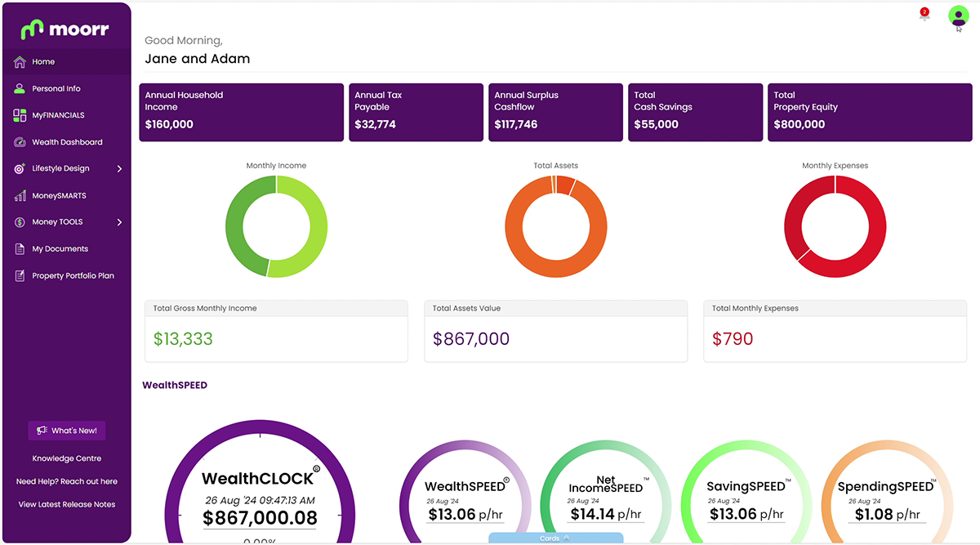980x545 pixels.
Task: Click the green $13,333 income value
Action: pos(183,339)
